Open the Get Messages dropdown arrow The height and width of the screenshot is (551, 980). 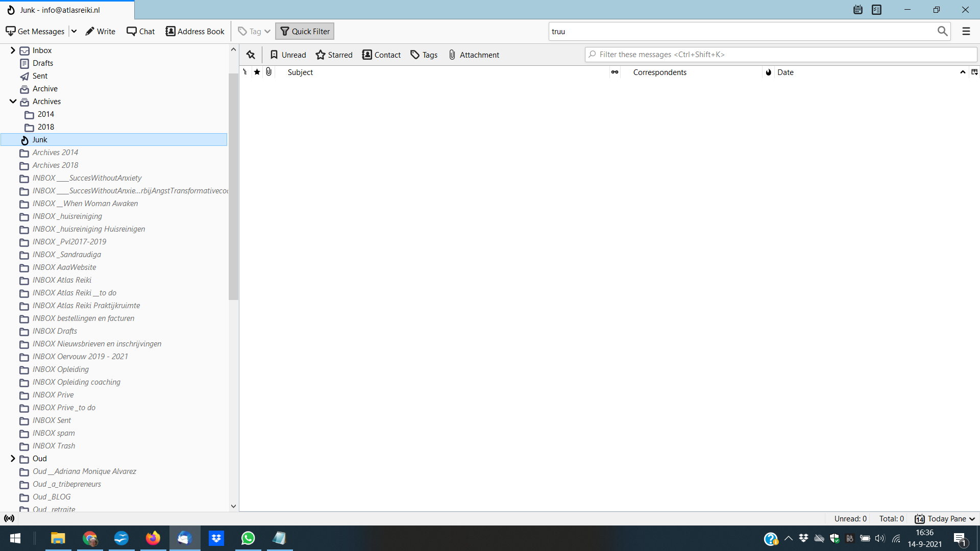click(x=74, y=31)
